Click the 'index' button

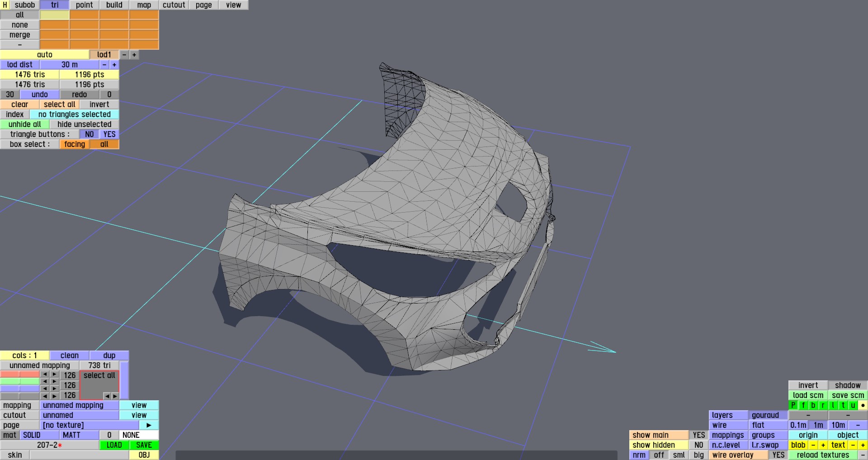click(x=15, y=114)
